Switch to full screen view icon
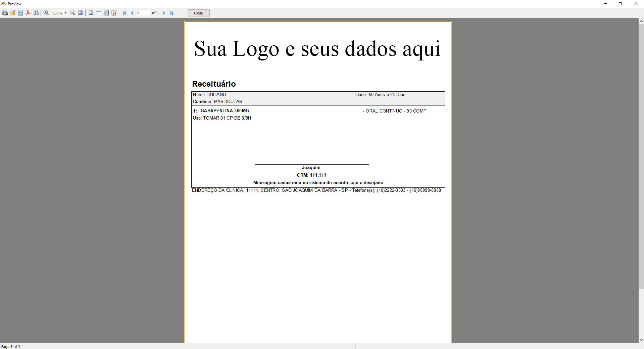644x349 pixels. coord(81,13)
